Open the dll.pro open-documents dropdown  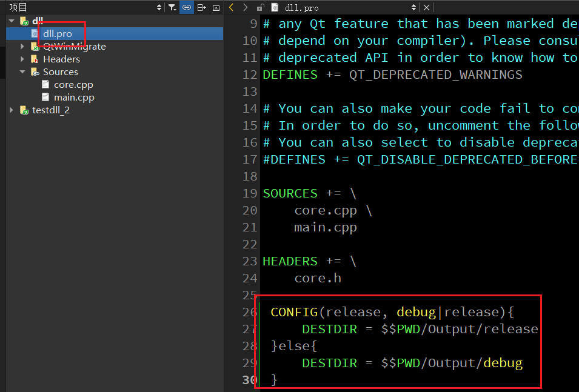pos(413,7)
